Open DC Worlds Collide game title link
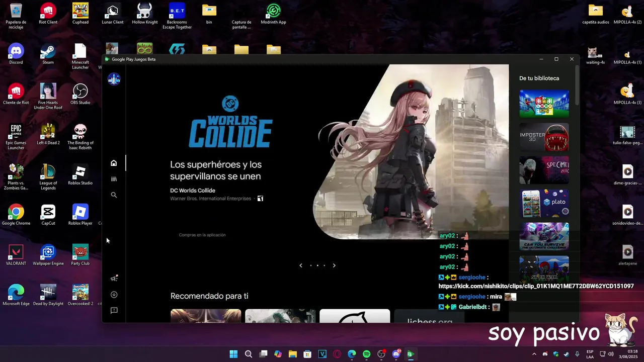This screenshot has width=644, height=362. click(193, 191)
